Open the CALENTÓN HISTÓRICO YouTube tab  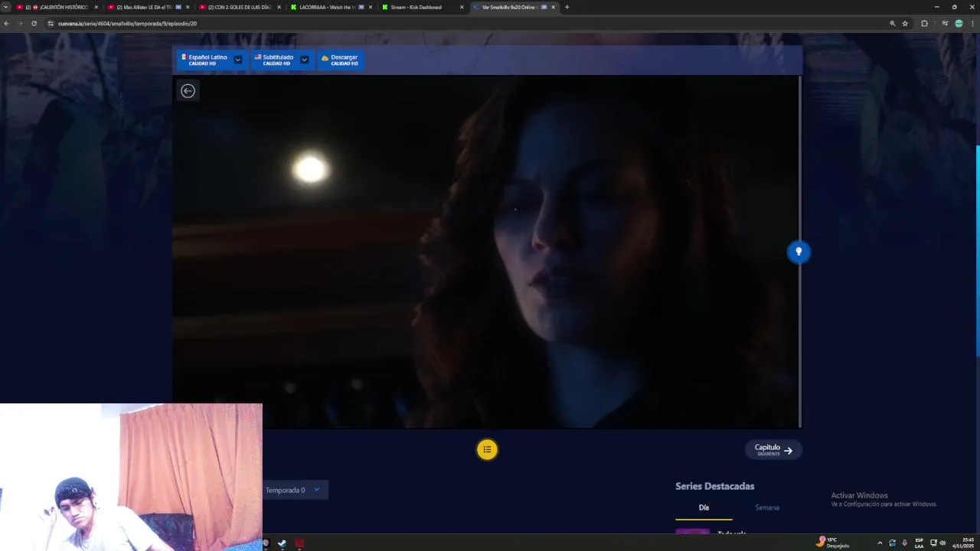tap(58, 7)
